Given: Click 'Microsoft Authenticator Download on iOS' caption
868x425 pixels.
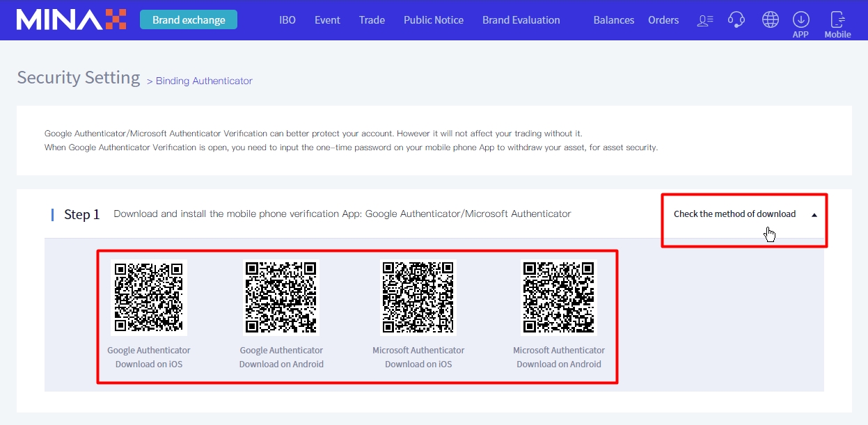Looking at the screenshot, I should point(418,357).
